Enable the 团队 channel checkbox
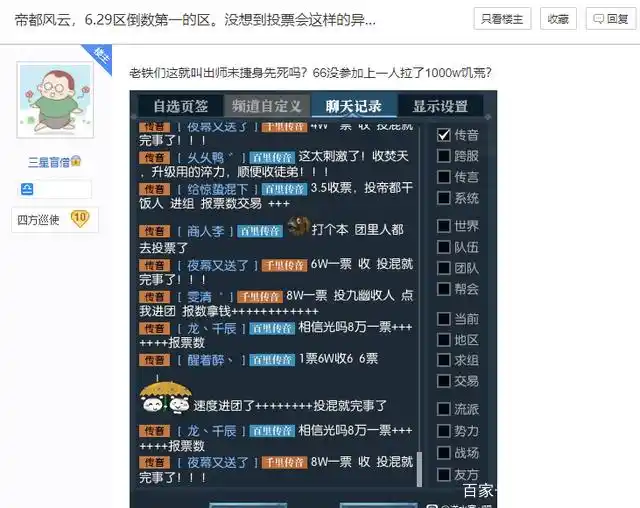Screen dimensions: 640x508 click(444, 268)
